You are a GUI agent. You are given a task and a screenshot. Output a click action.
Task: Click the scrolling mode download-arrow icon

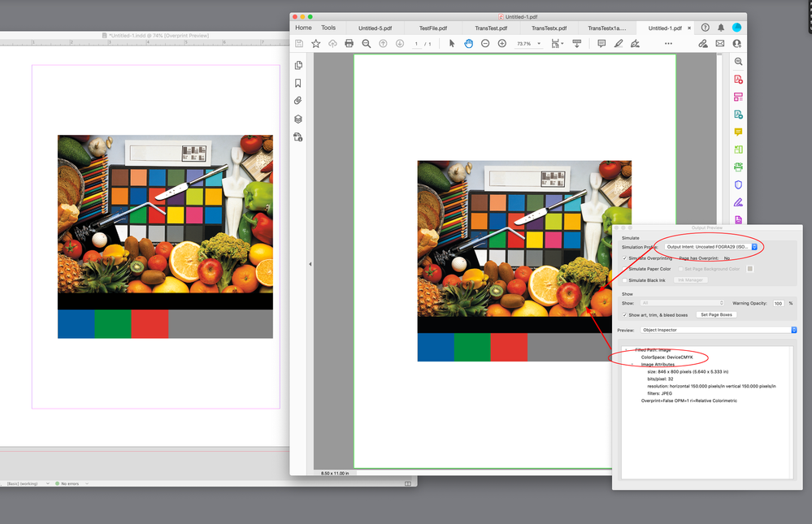pyautogui.click(x=577, y=44)
